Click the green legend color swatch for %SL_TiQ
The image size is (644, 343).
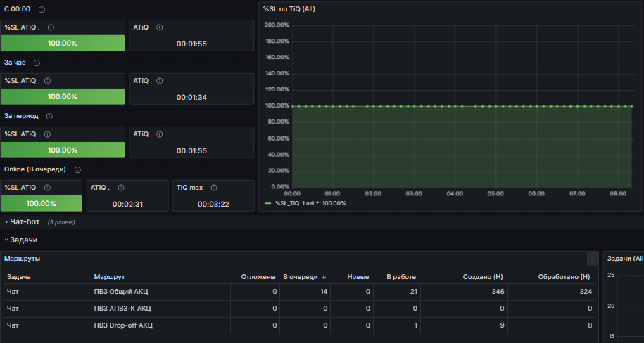tap(267, 203)
